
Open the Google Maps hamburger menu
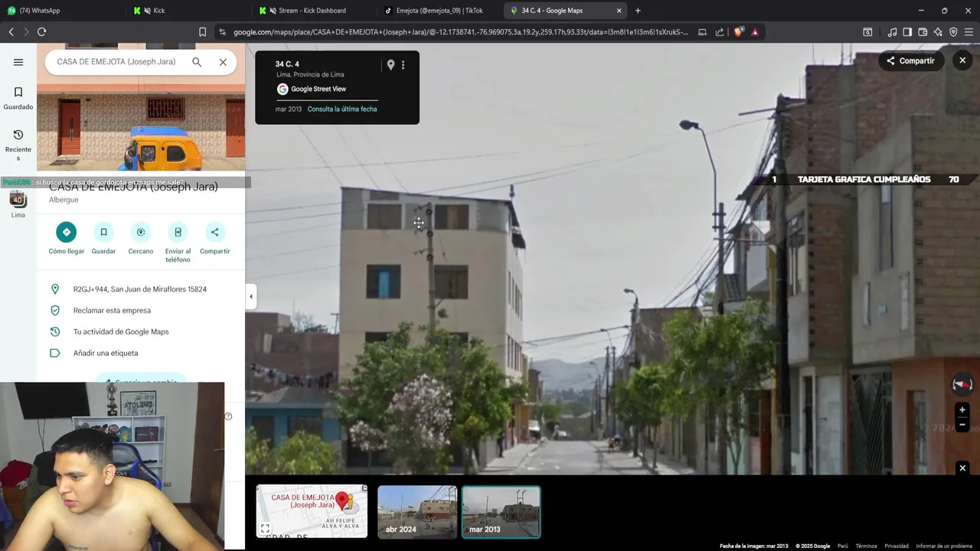pyautogui.click(x=18, y=62)
